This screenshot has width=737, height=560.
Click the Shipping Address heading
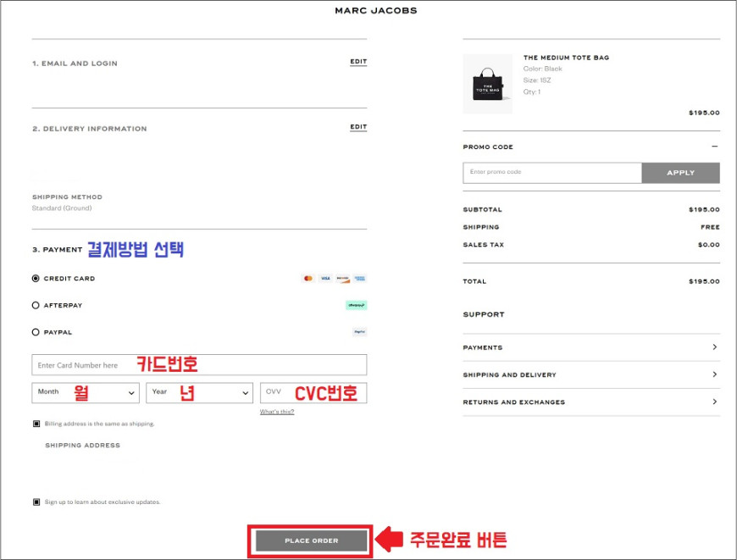(83, 446)
